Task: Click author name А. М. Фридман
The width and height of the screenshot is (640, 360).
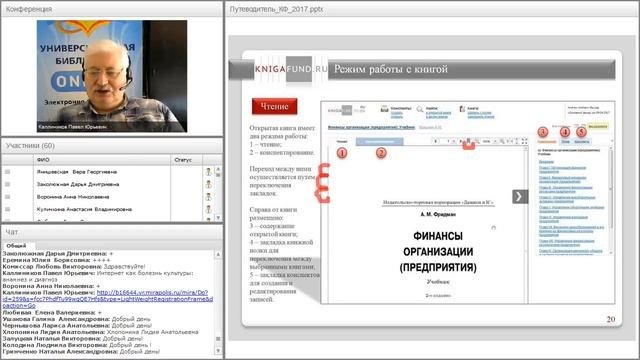Action: pos(438,214)
